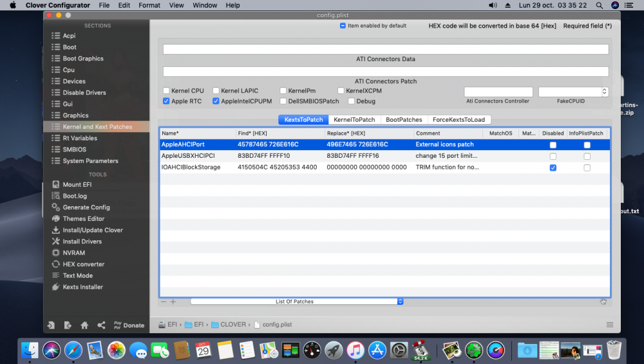The width and height of the screenshot is (644, 364).
Task: Open the Window menu
Action: 205,5
